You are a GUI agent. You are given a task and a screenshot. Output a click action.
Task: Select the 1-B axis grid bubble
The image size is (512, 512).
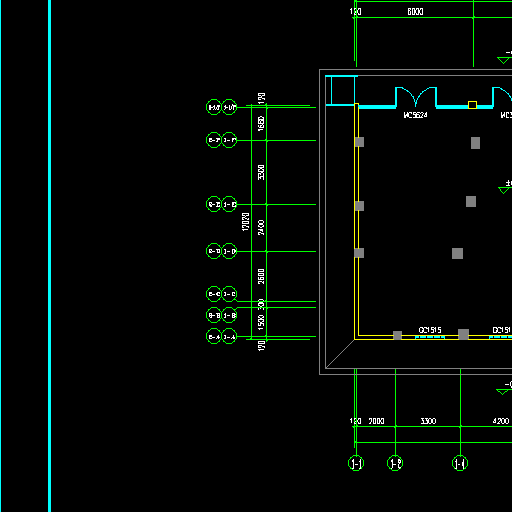coord(229,315)
